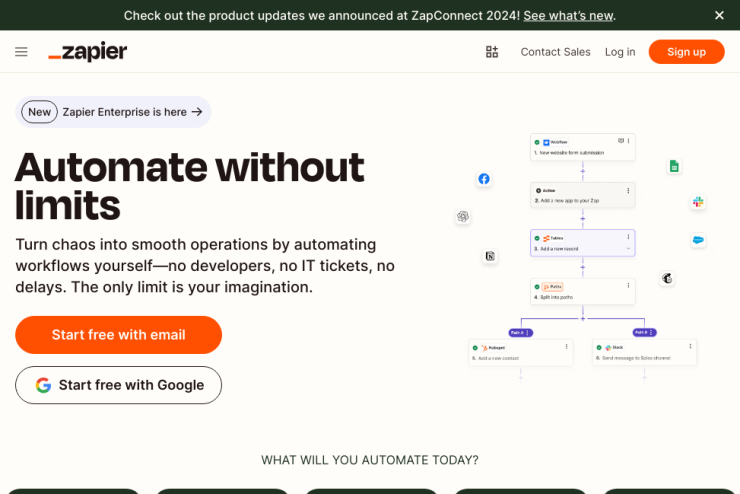Click the plus between Tables and Paths steps
740x494 pixels.
(x=582, y=268)
